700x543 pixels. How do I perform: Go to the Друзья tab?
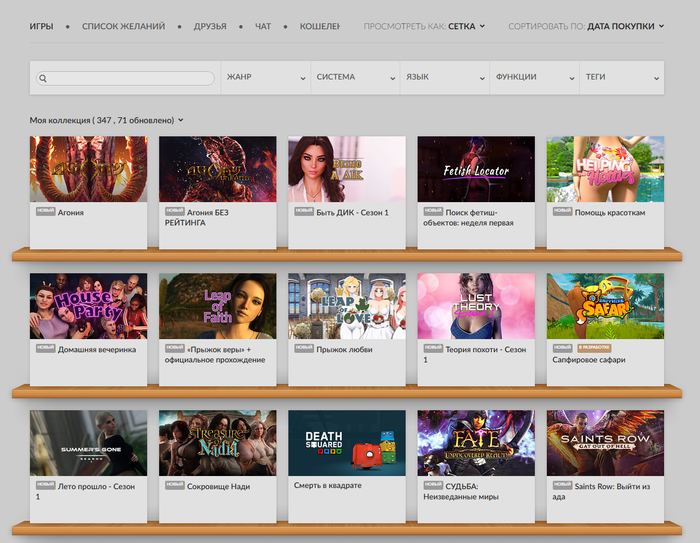point(210,26)
